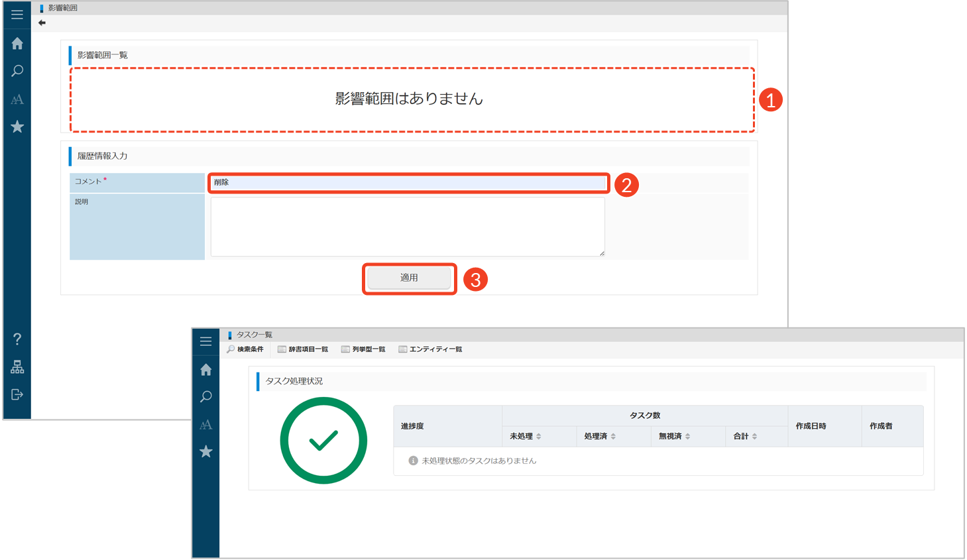Sort tasks by the 未処理 column
The width and height of the screenshot is (967, 560).
(526, 436)
